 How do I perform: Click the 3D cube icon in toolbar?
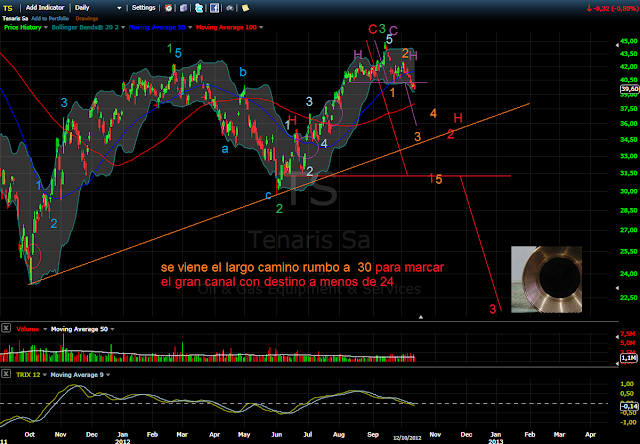click(184, 8)
